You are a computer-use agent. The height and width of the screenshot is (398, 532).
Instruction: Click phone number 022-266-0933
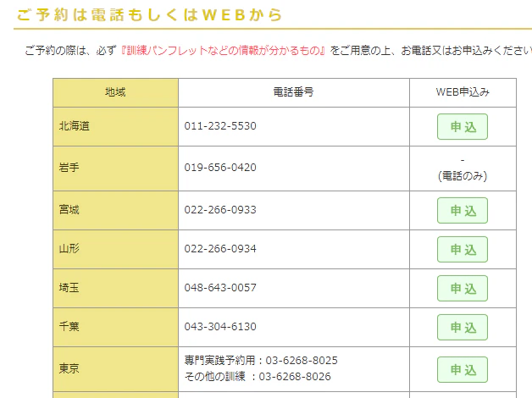tap(220, 210)
